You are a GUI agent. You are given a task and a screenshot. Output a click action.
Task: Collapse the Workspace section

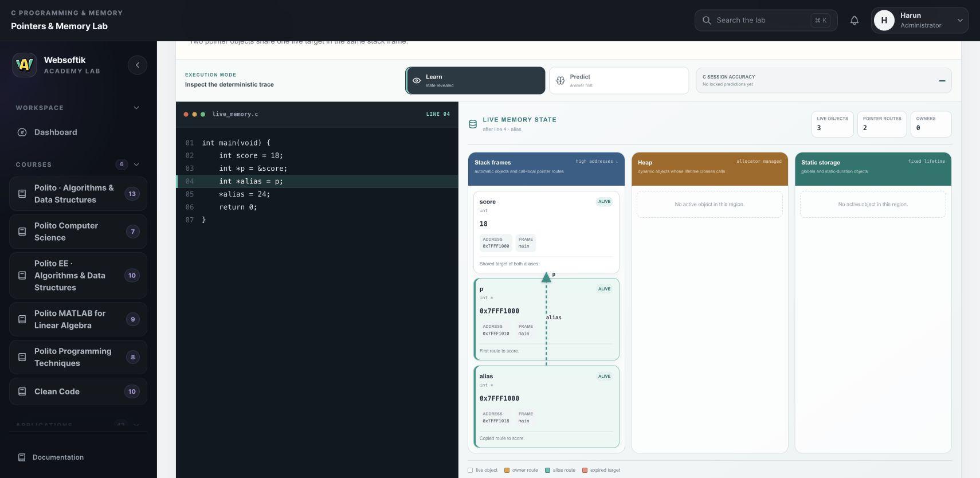pyautogui.click(x=136, y=108)
